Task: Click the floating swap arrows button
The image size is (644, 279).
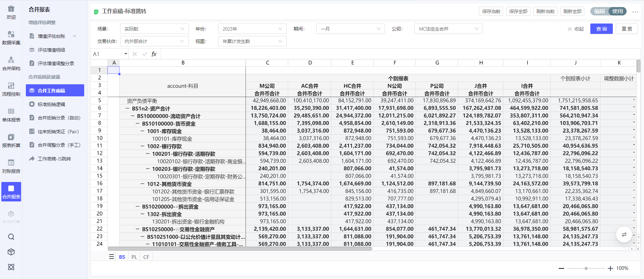Action: click(x=624, y=234)
